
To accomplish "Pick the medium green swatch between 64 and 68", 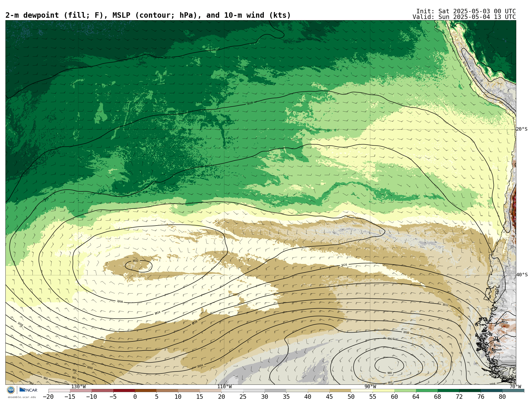I will pos(427,390).
